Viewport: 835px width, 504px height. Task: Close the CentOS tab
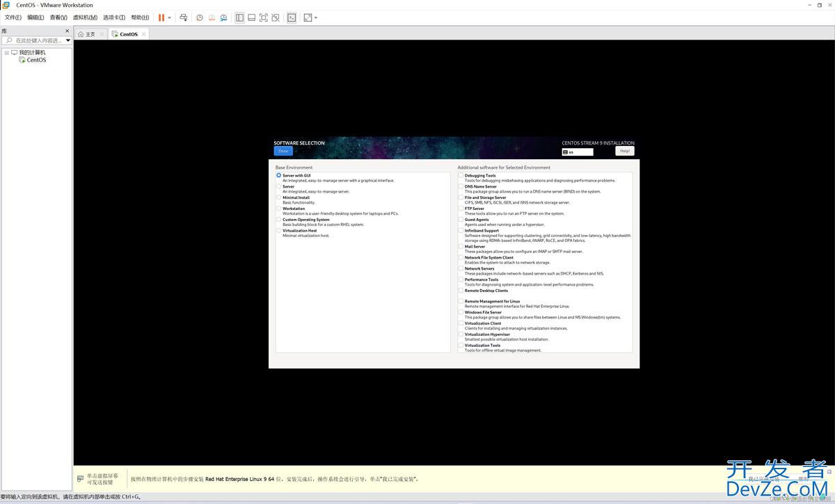(x=144, y=34)
